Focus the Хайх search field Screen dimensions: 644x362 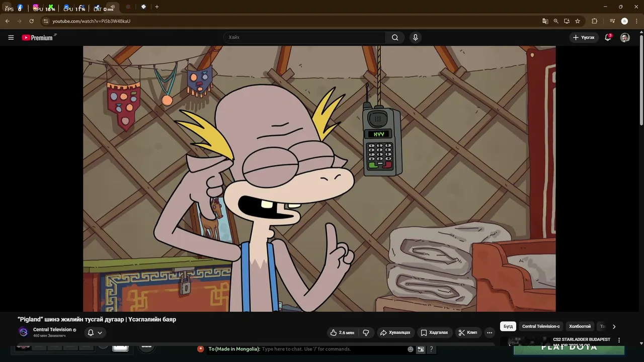point(304,37)
